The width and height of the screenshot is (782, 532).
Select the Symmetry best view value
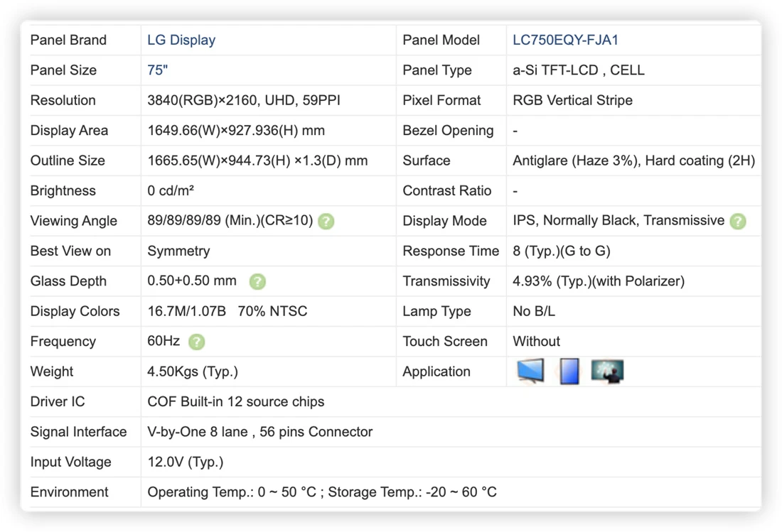pyautogui.click(x=178, y=251)
